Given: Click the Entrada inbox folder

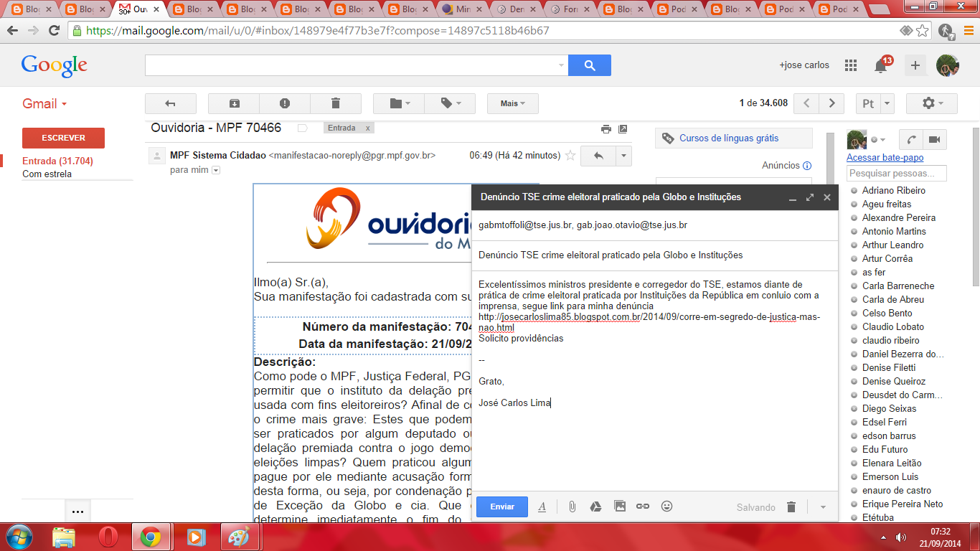Looking at the screenshot, I should [57, 161].
